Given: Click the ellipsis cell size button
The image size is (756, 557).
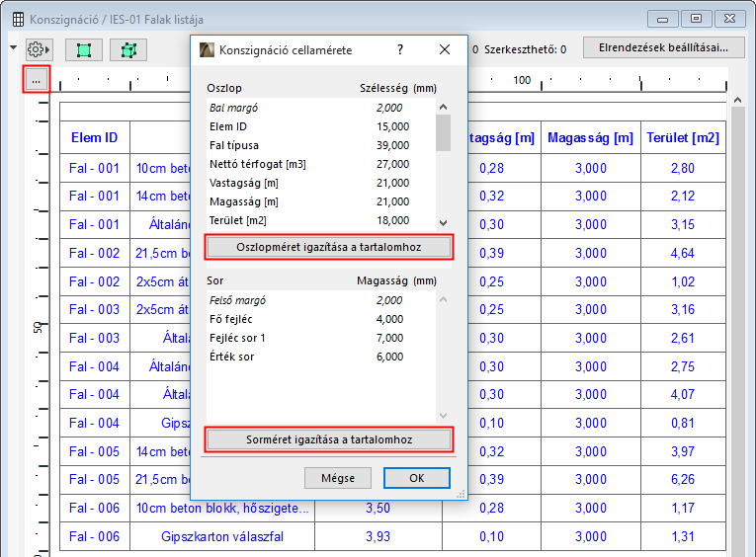Looking at the screenshot, I should tap(37, 79).
